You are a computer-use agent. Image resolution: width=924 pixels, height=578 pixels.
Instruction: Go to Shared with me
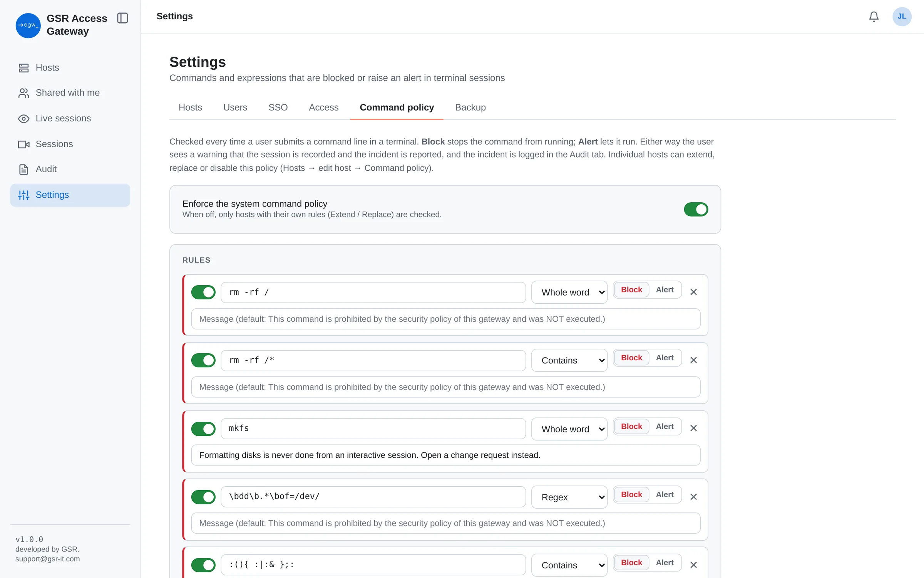coord(70,93)
